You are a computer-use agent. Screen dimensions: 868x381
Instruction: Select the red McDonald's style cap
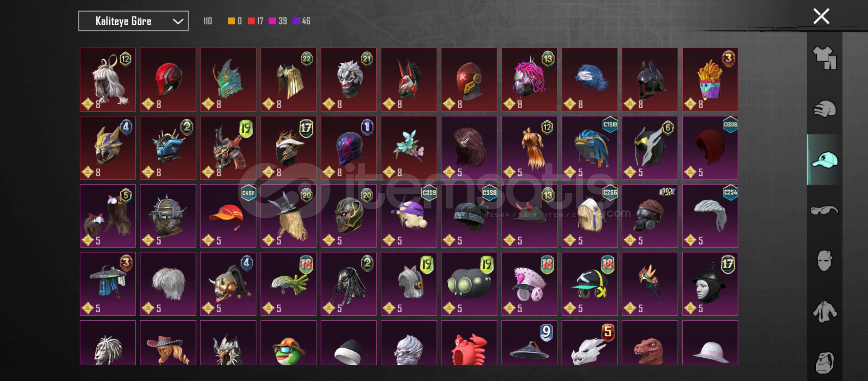tap(228, 216)
